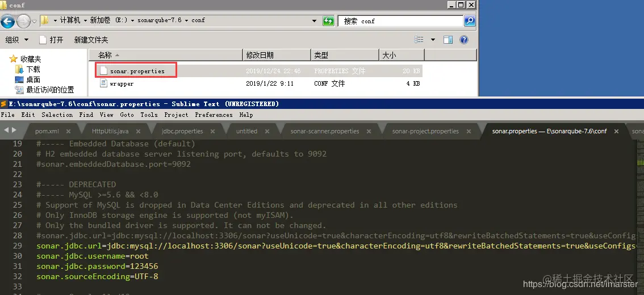Viewport: 644px width, 295px height.
Task: Click the 新建文件夹 button
Action: point(91,40)
